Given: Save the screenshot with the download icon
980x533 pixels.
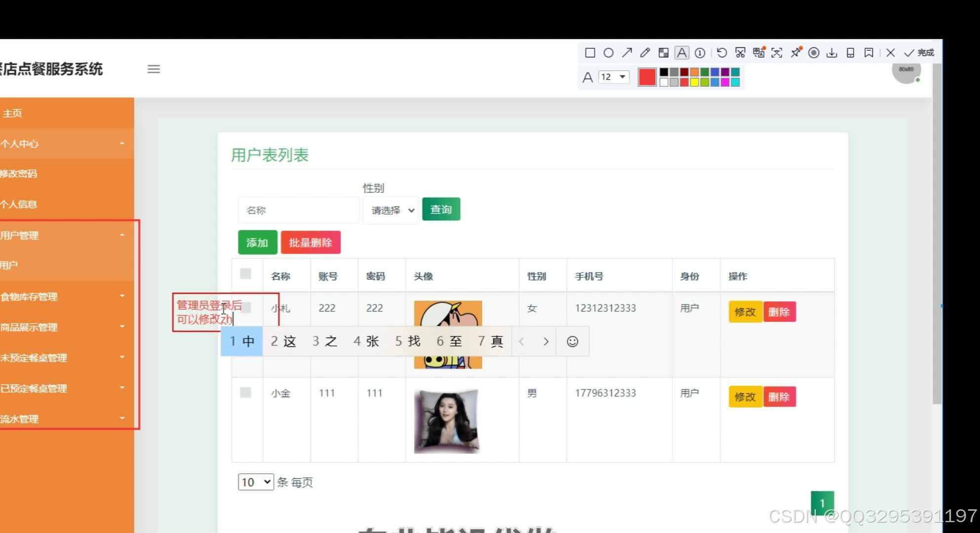Looking at the screenshot, I should pos(832,53).
